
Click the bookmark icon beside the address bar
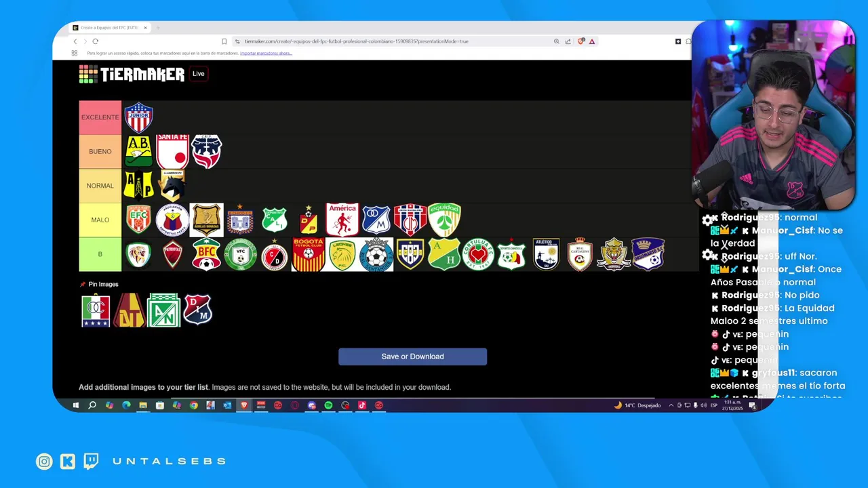coord(224,41)
